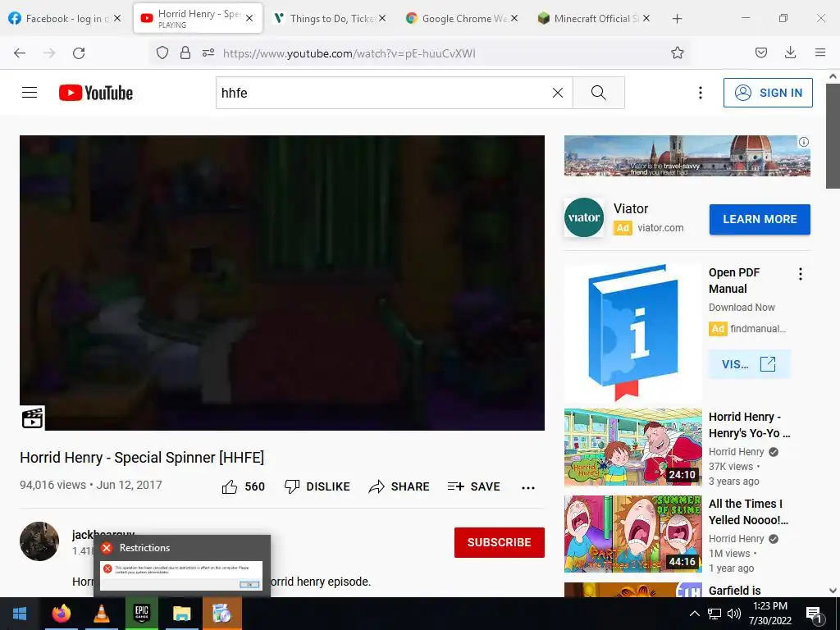This screenshot has height=630, width=840.
Task: Open the channel avatar picture
Action: [x=39, y=541]
